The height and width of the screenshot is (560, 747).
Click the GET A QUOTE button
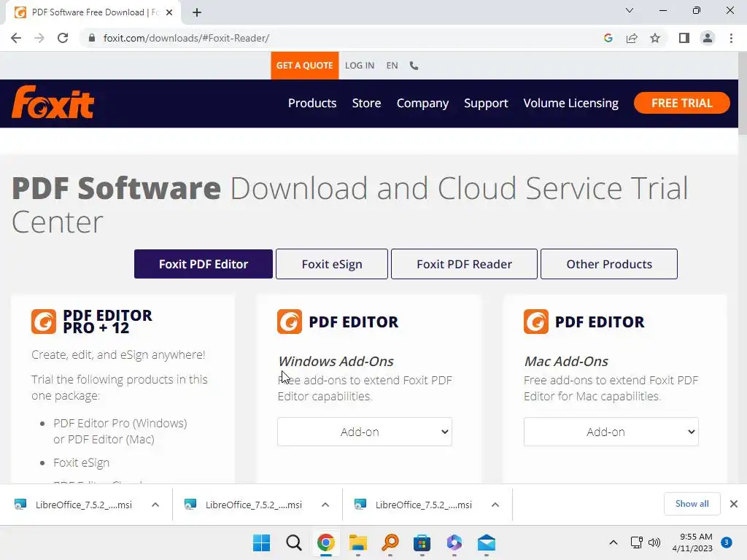pyautogui.click(x=304, y=66)
